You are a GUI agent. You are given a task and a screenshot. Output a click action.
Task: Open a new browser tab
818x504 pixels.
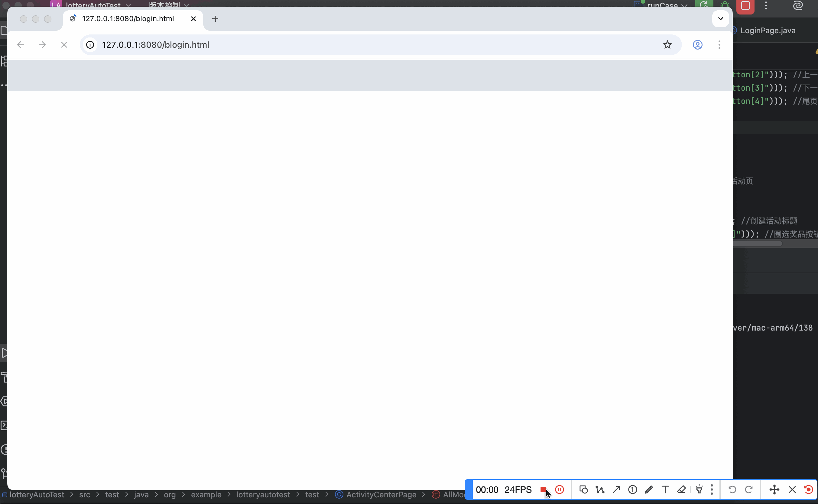point(215,19)
